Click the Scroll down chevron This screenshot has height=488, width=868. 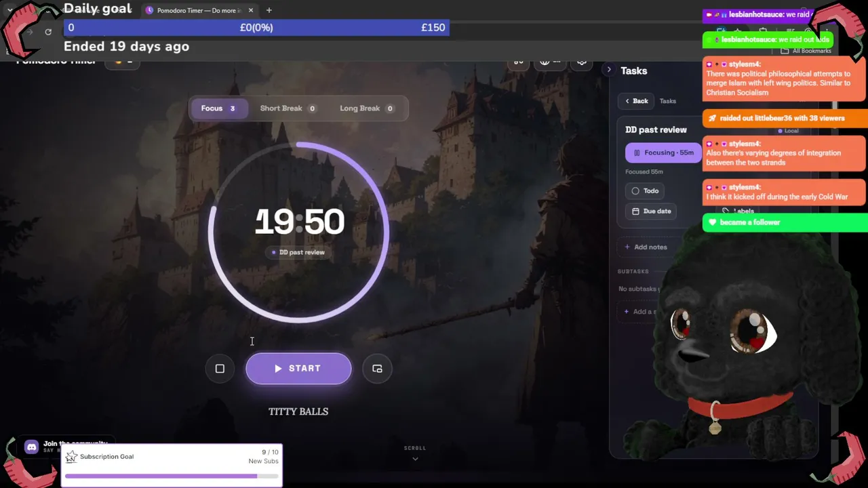click(x=415, y=459)
